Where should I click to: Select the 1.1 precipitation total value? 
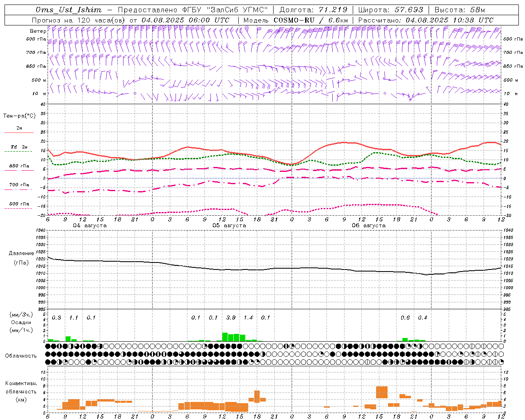(x=74, y=317)
